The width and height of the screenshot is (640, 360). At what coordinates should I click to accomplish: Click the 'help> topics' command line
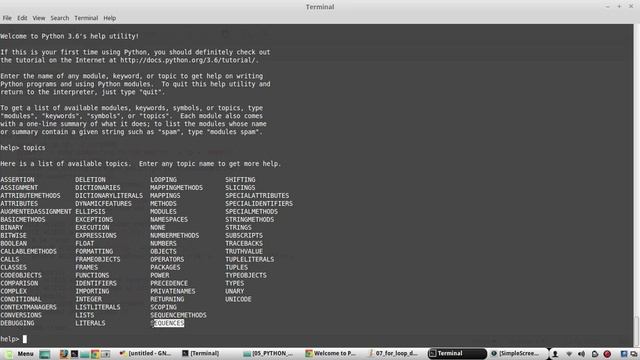pyautogui.click(x=23, y=148)
